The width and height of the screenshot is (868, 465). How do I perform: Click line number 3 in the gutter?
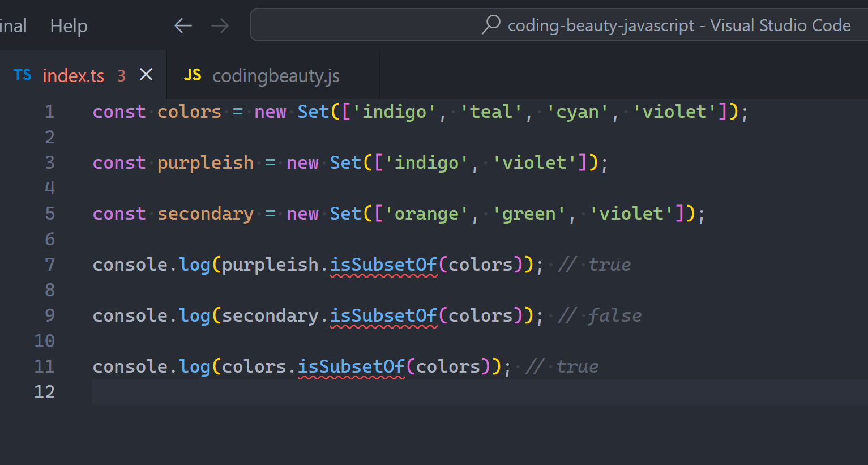click(50, 163)
